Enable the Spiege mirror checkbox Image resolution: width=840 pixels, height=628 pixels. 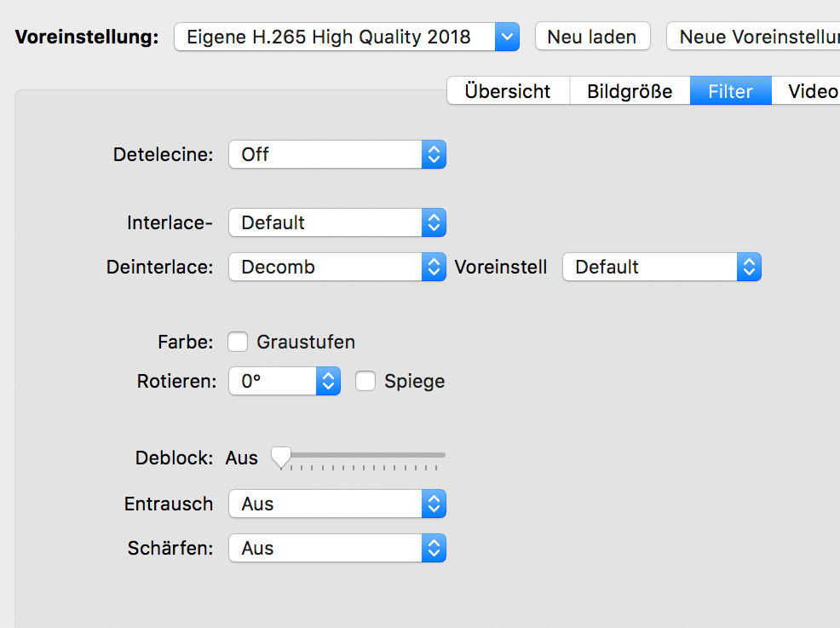click(x=365, y=381)
